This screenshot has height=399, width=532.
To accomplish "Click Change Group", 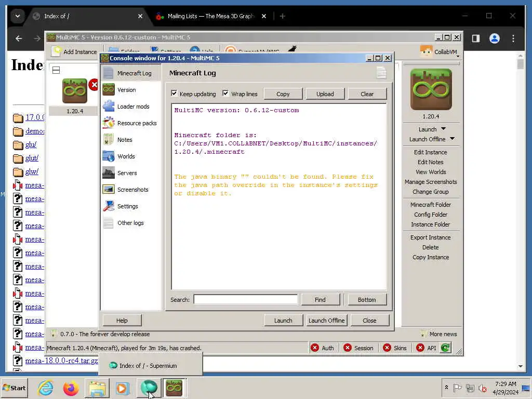I will coord(431,192).
